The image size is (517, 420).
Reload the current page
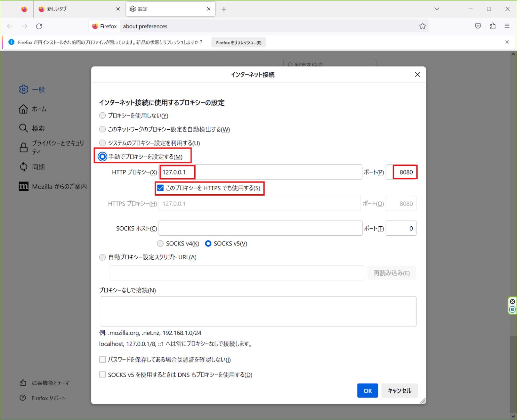(x=39, y=26)
